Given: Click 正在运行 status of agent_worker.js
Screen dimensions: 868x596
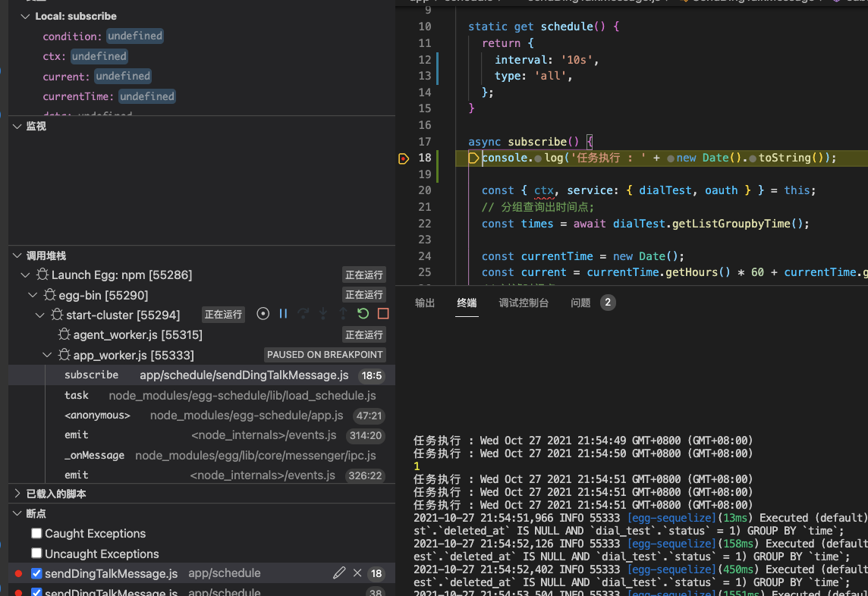Looking at the screenshot, I should 363,335.
